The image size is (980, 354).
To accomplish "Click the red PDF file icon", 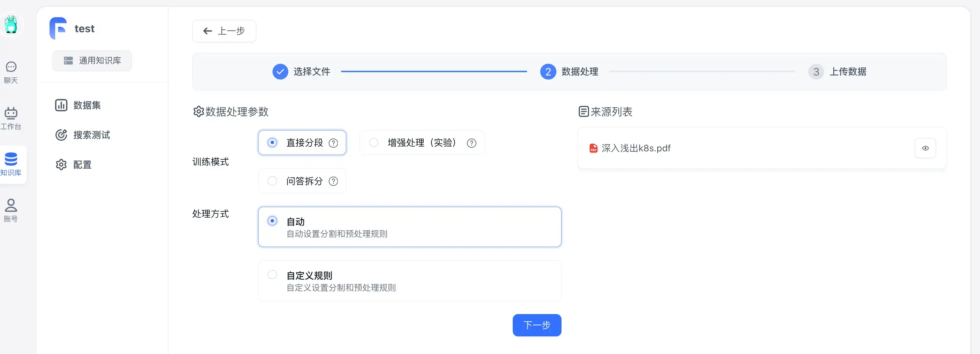I will pyautogui.click(x=593, y=148).
